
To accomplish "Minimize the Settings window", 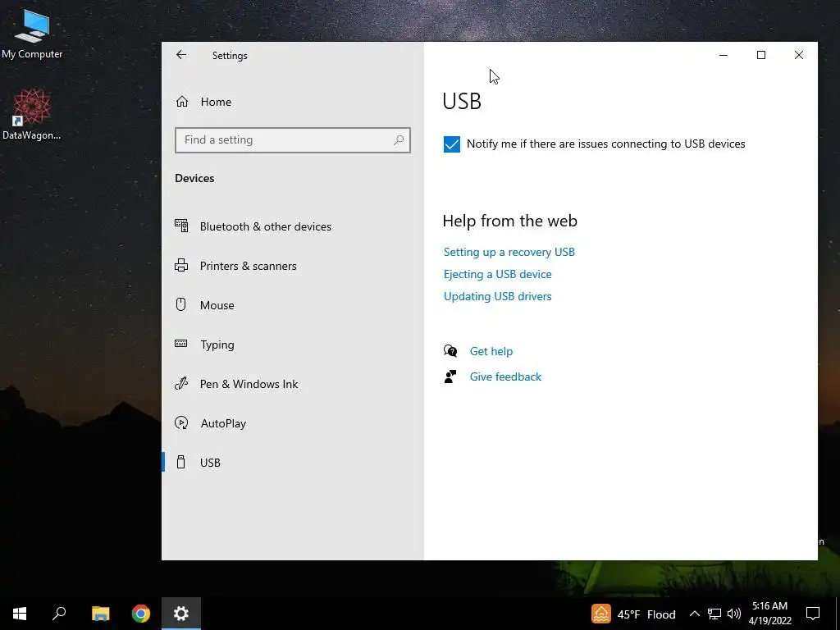I will [x=724, y=55].
